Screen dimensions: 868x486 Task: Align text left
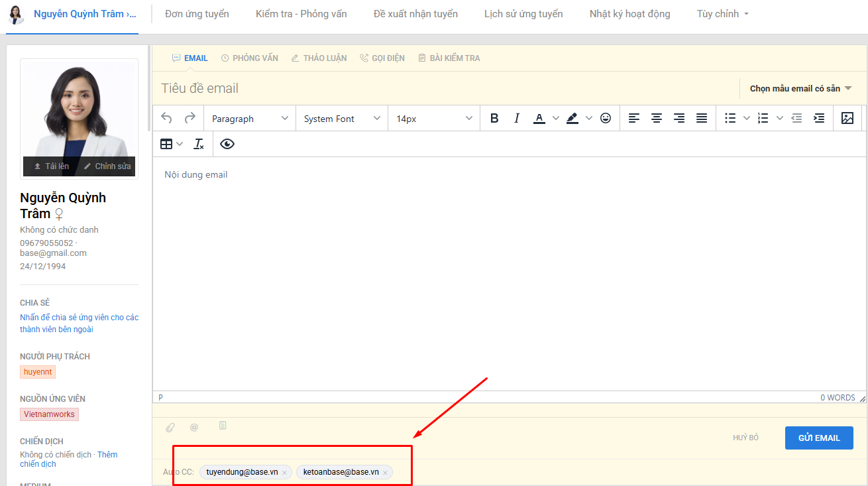634,118
